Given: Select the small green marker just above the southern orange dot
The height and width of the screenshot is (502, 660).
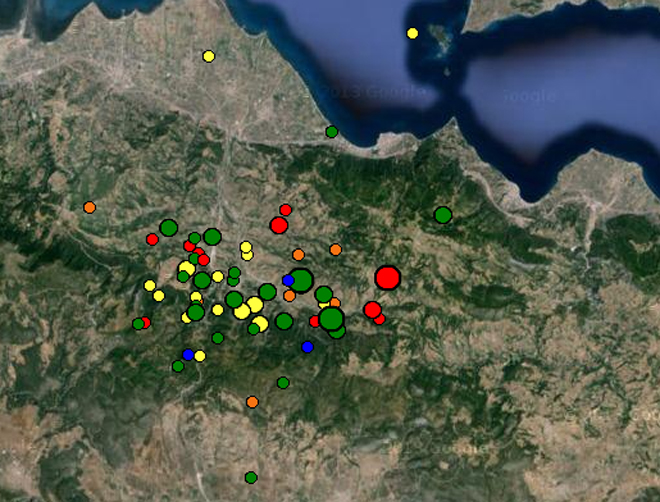Looking at the screenshot, I should [283, 382].
